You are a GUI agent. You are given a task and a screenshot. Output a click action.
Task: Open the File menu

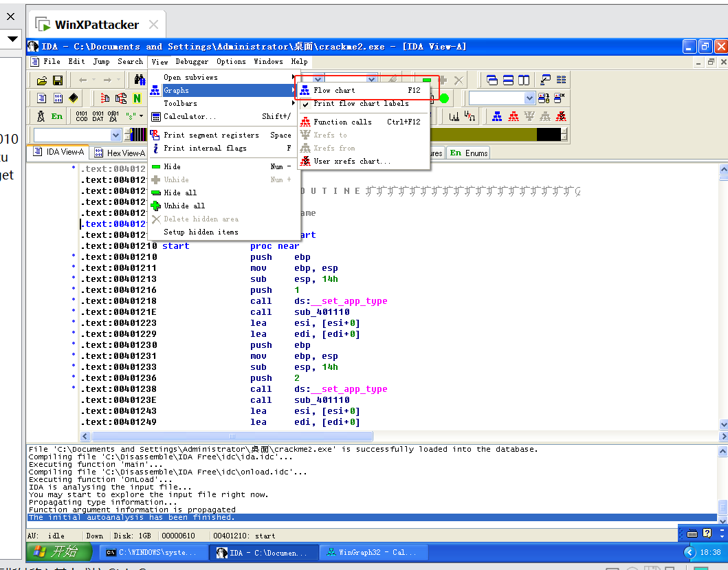[52, 61]
